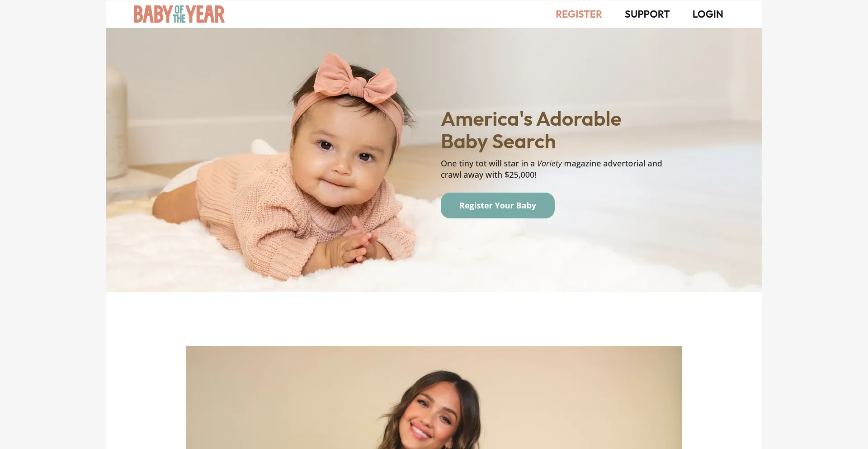Viewport: 868px width, 449px height.
Task: Open the LOGIN link in header
Action: click(x=708, y=14)
